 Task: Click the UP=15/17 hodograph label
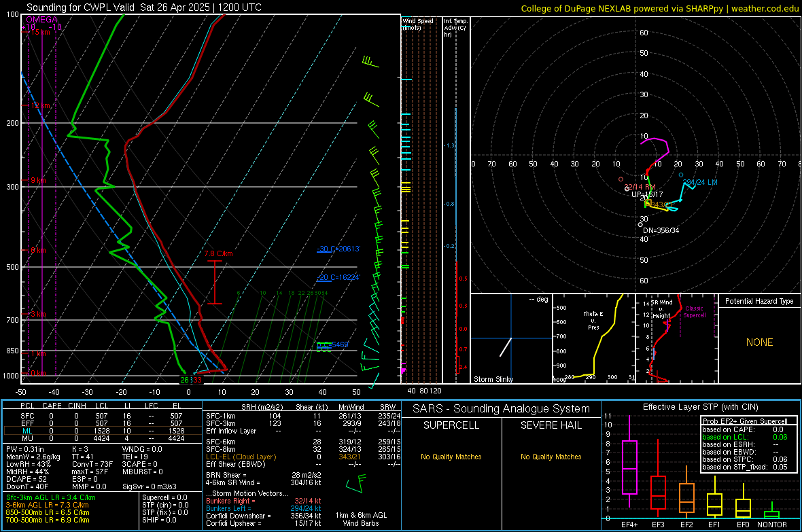point(647,194)
